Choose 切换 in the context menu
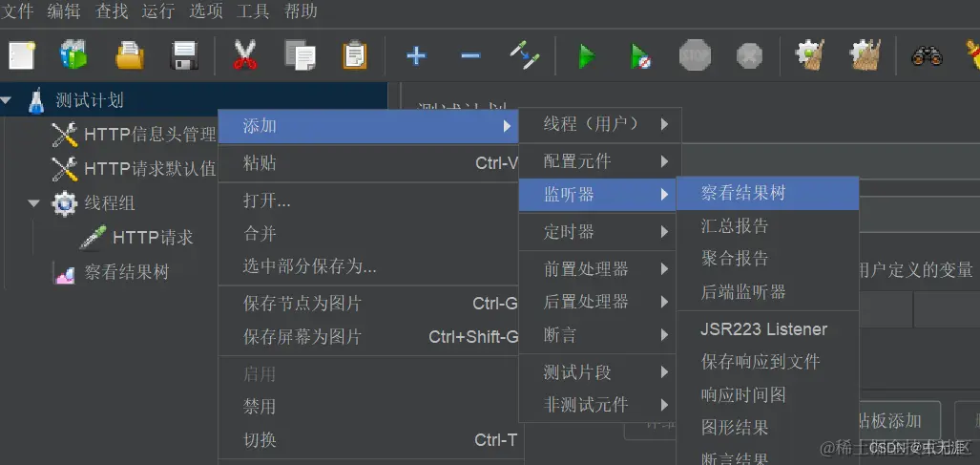This screenshot has width=980, height=465. [x=368, y=440]
